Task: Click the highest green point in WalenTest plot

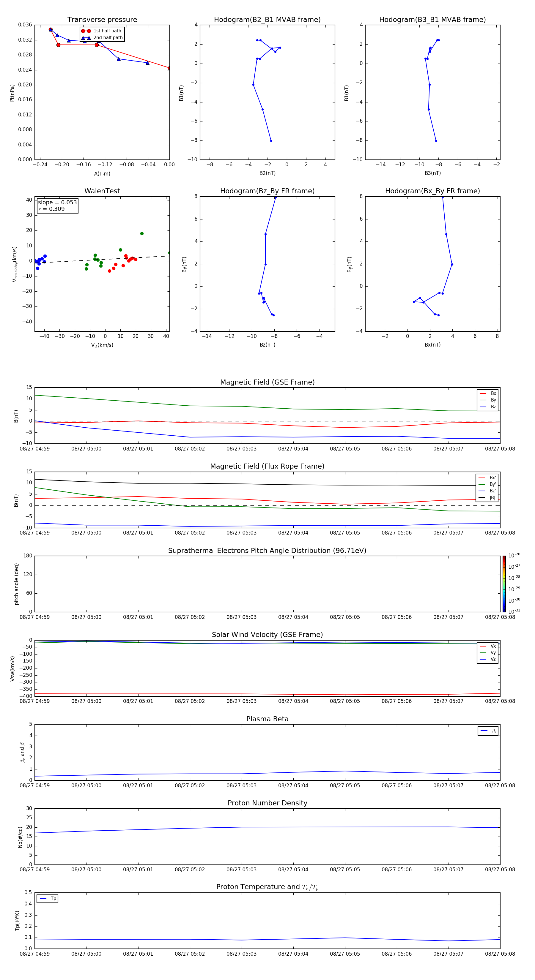Action: point(142,234)
